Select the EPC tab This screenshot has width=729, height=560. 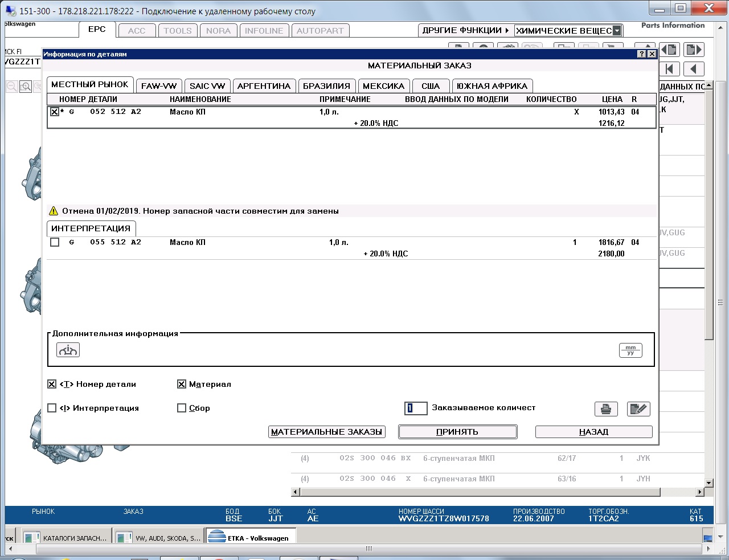coord(97,29)
